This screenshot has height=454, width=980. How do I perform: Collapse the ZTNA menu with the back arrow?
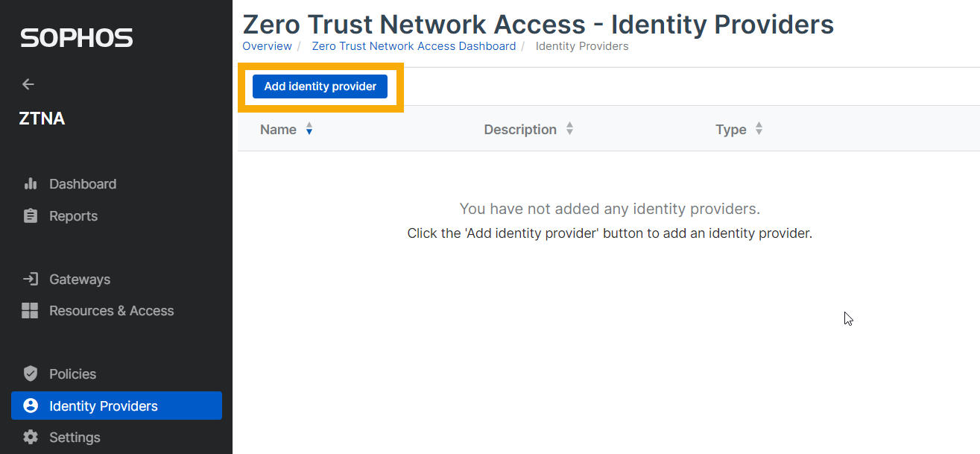(28, 84)
